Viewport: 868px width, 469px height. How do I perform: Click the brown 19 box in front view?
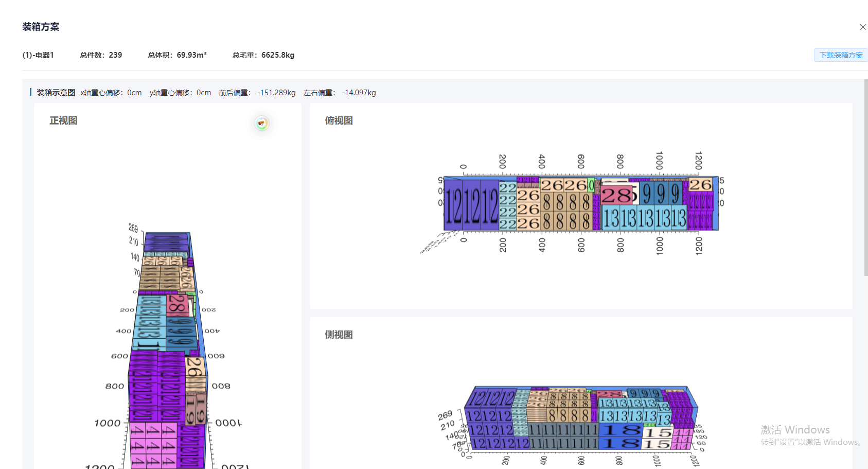[x=197, y=408]
